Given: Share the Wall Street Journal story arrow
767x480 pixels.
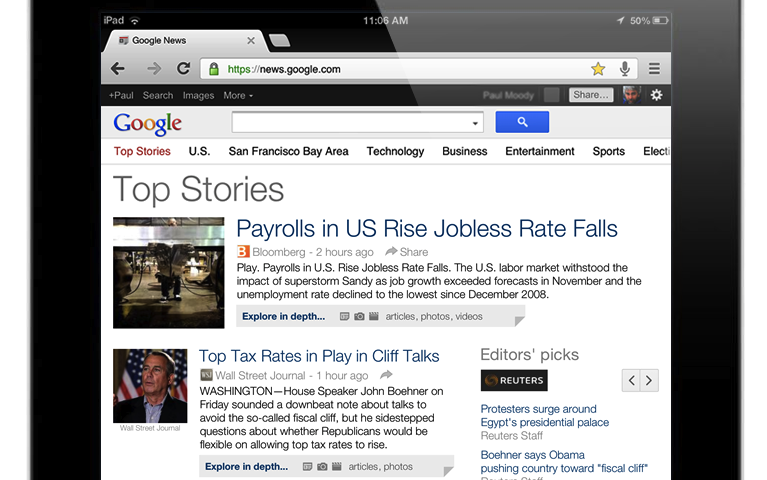Looking at the screenshot, I should (386, 375).
